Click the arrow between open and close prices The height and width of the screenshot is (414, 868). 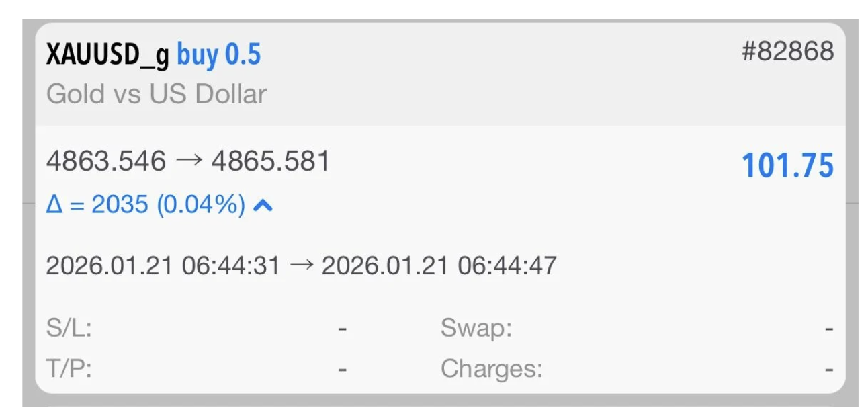coord(188,161)
